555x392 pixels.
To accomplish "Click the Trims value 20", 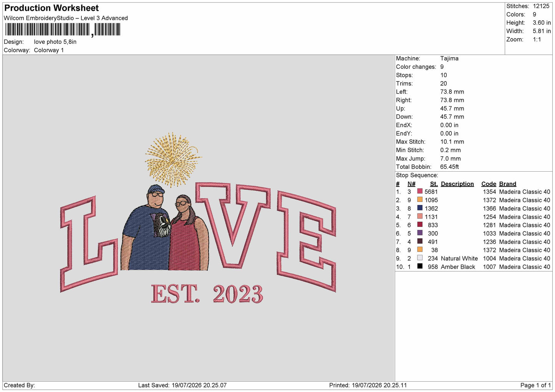I will [x=444, y=83].
